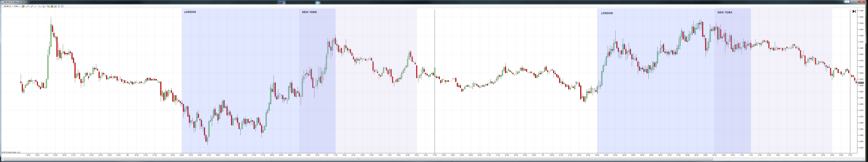This screenshot has width=868, height=162.
Task: Click the 1.2455 price axis label
Action: pyautogui.click(x=861, y=11)
